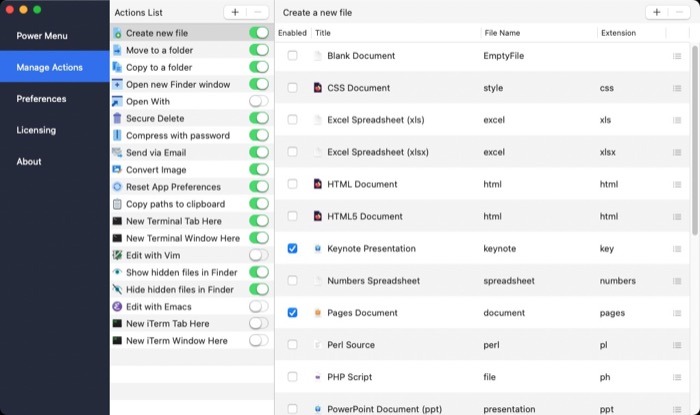
Task: Open the Preferences sidebar section
Action: pos(41,99)
